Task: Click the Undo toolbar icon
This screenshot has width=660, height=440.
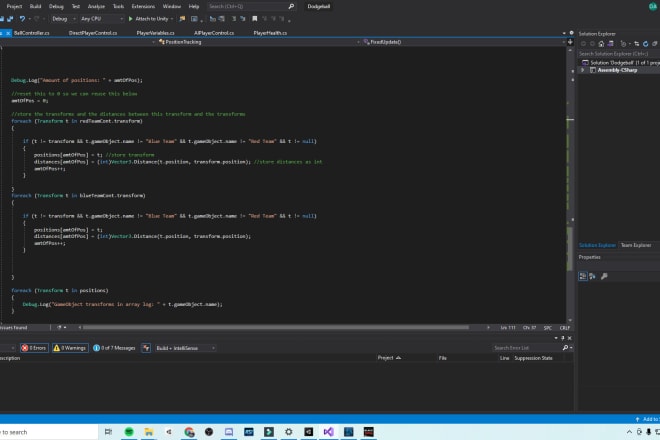Action: click(22, 19)
